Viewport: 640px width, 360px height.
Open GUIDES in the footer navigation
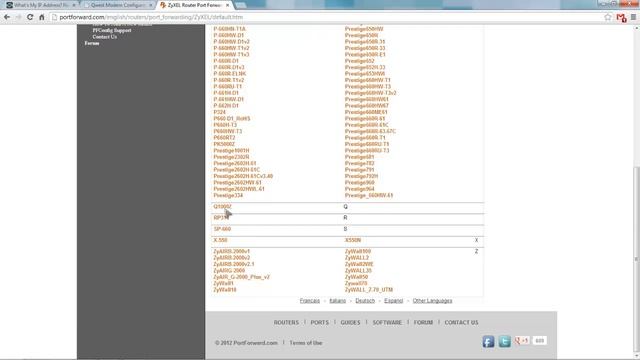350,322
